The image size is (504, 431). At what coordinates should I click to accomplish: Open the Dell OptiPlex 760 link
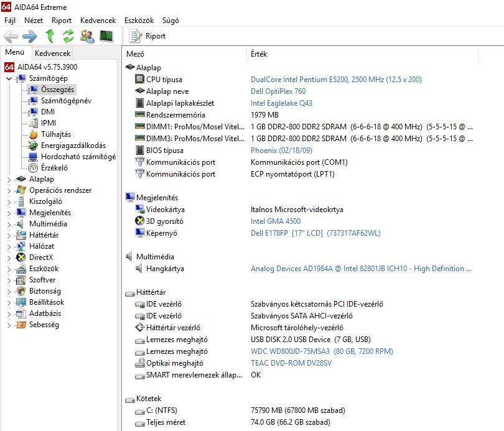[278, 91]
